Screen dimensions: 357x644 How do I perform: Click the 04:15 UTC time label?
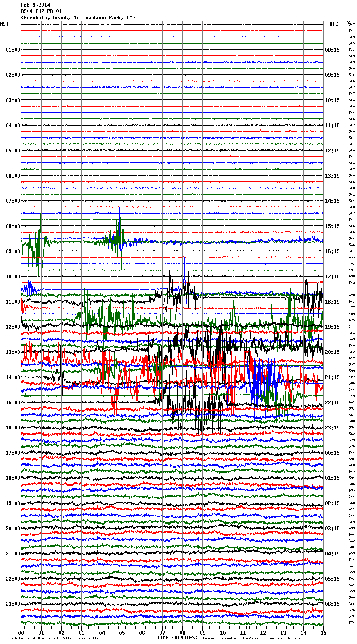(332, 554)
